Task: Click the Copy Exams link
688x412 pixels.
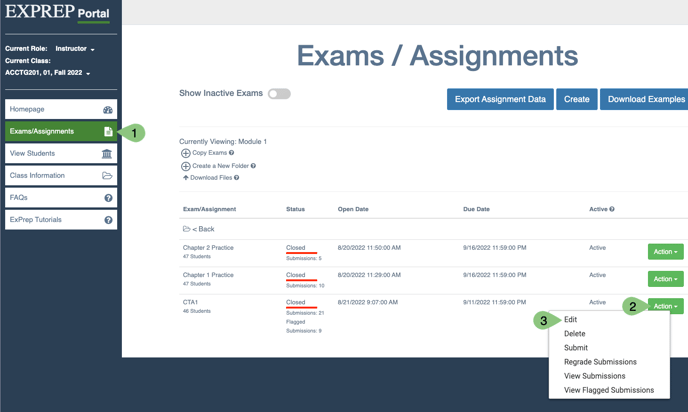Action: (x=209, y=153)
